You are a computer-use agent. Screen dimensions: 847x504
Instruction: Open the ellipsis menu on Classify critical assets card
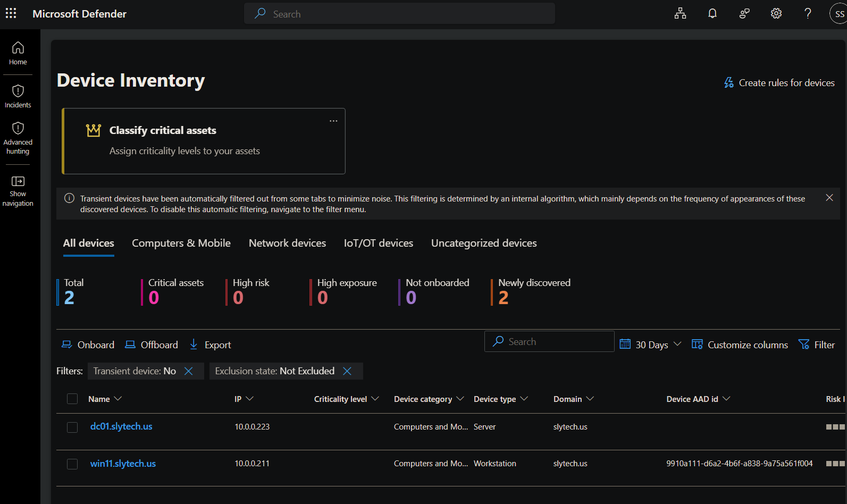pos(333,121)
